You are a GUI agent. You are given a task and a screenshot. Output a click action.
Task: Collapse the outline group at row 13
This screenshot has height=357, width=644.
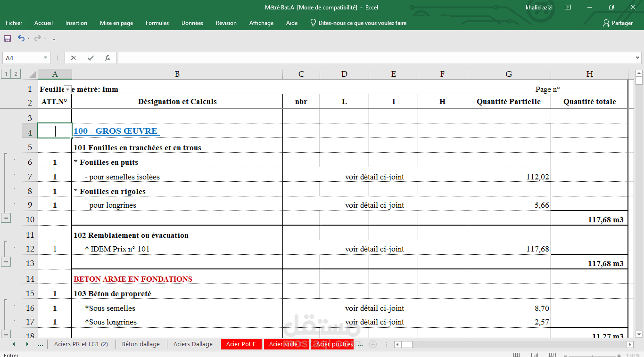(6, 262)
